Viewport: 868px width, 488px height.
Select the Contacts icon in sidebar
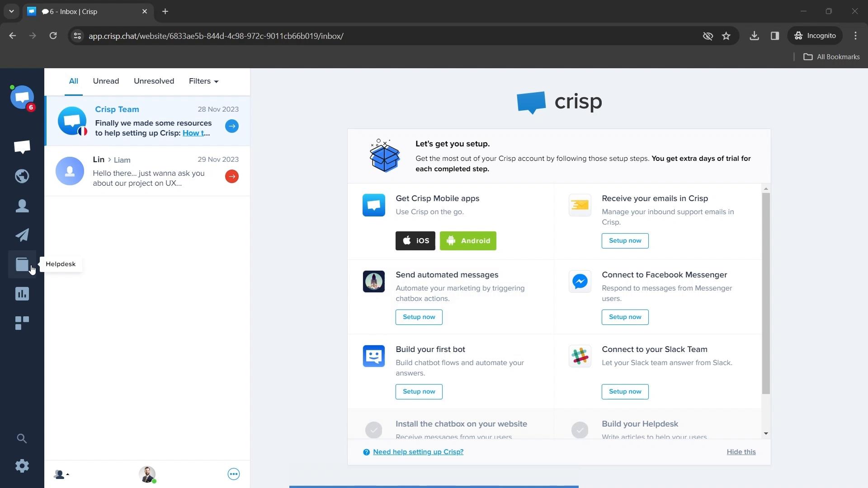tap(22, 205)
